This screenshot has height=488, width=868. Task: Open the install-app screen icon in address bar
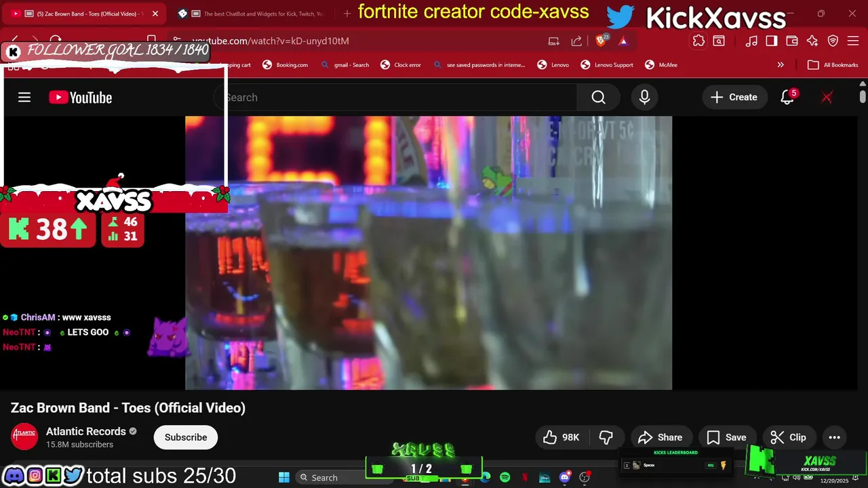[x=554, y=41]
